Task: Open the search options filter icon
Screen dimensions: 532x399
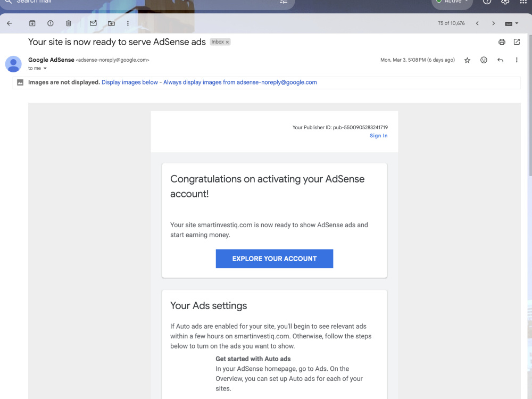Action: click(x=284, y=2)
